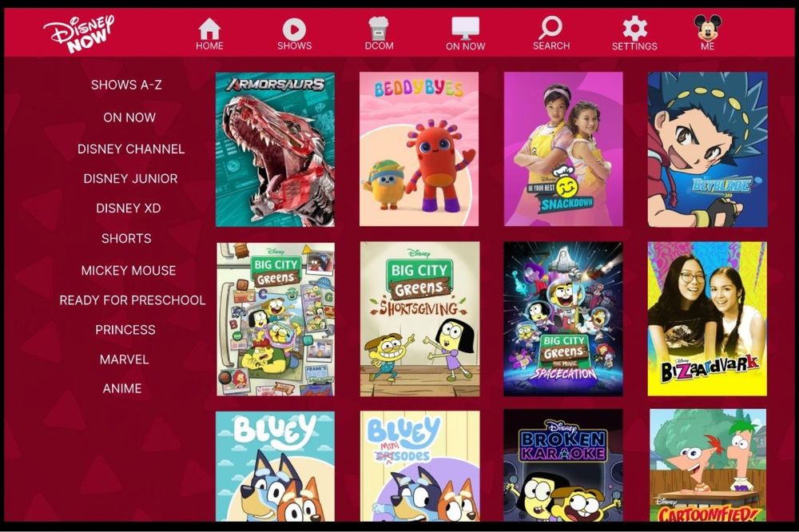This screenshot has width=799, height=532.
Task: Open Bluey show poster
Action: point(275,466)
